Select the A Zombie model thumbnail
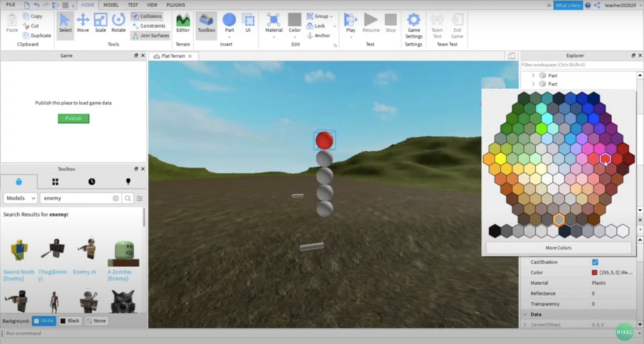The image size is (644, 344). 123,253
